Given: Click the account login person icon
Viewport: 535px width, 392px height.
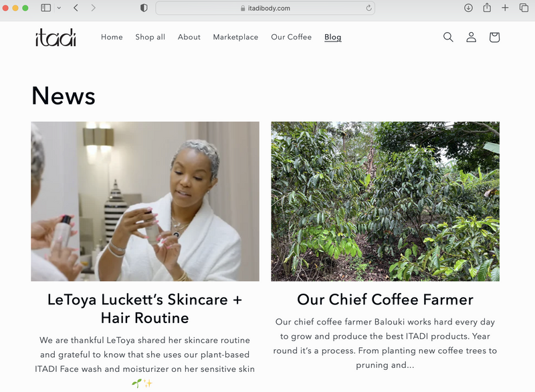Looking at the screenshot, I should click(471, 37).
